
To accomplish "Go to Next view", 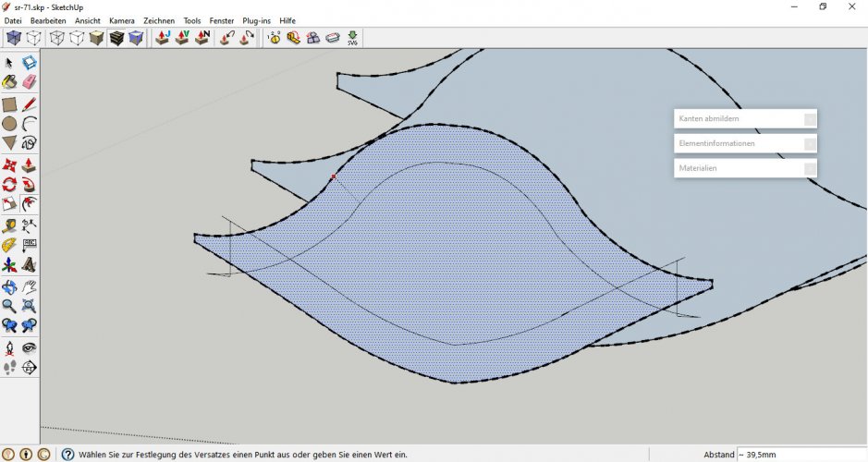I will pos(30,325).
